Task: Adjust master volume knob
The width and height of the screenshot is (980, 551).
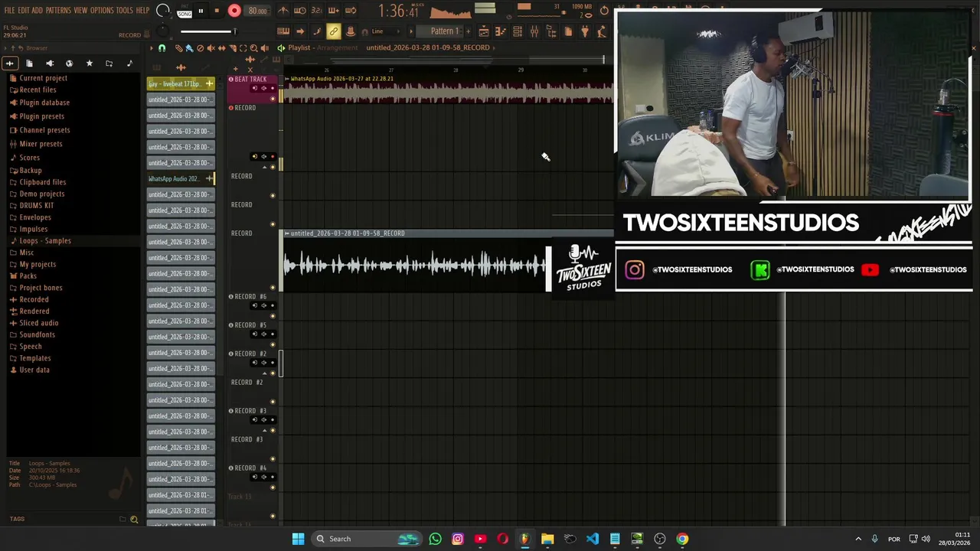Action: [162, 11]
